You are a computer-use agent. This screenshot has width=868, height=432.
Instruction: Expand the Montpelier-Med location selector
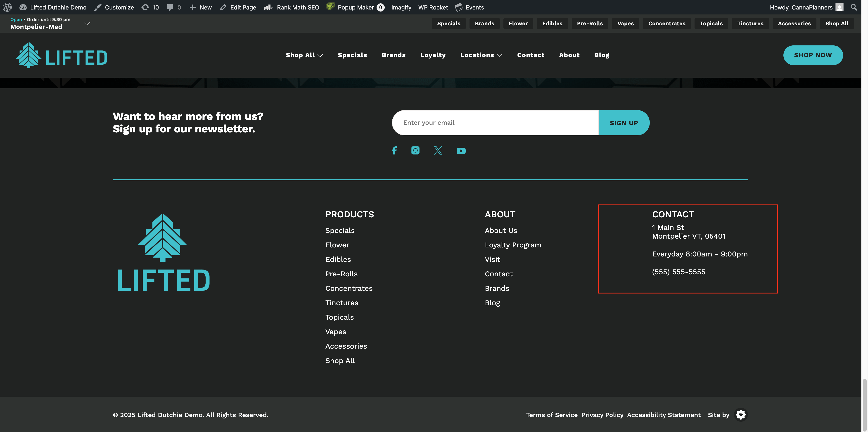[x=87, y=23]
